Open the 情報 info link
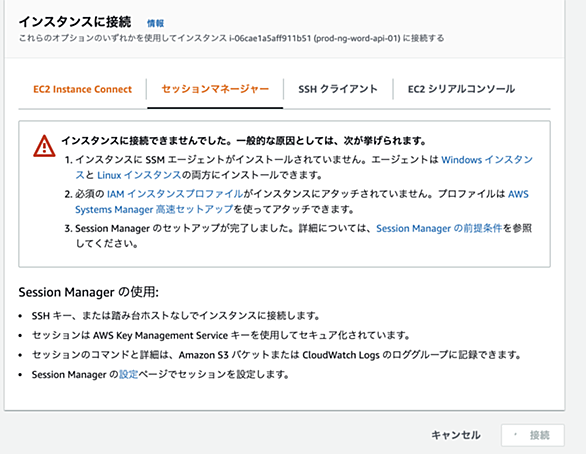 (155, 23)
